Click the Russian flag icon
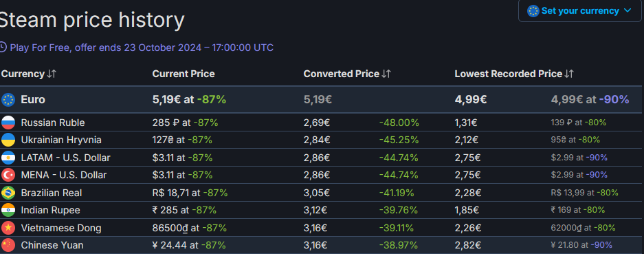 [x=8, y=123]
